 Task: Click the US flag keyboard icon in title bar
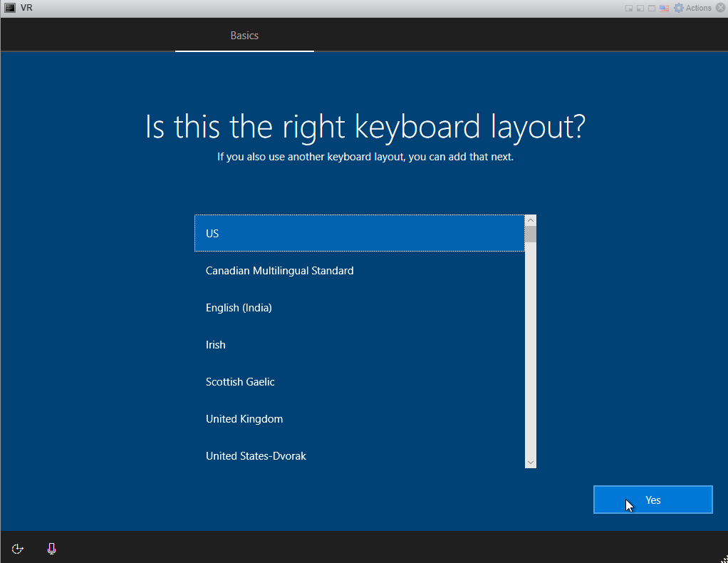pos(665,9)
